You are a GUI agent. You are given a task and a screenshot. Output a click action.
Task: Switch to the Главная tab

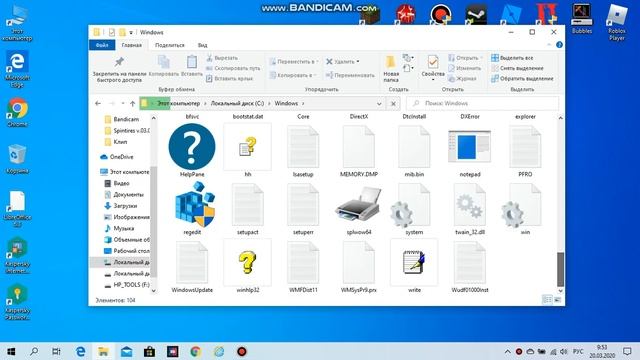click(x=131, y=45)
